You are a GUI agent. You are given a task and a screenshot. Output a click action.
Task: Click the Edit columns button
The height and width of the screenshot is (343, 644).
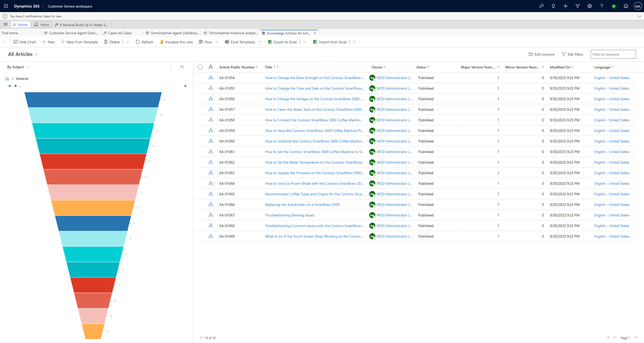pyautogui.click(x=542, y=54)
